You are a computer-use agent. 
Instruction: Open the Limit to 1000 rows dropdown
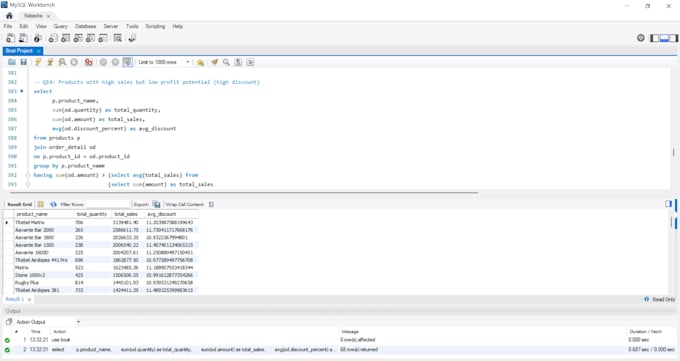point(164,62)
